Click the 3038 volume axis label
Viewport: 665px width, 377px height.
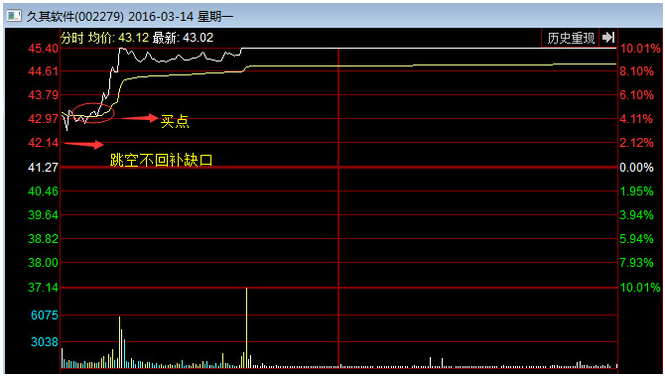click(x=45, y=342)
